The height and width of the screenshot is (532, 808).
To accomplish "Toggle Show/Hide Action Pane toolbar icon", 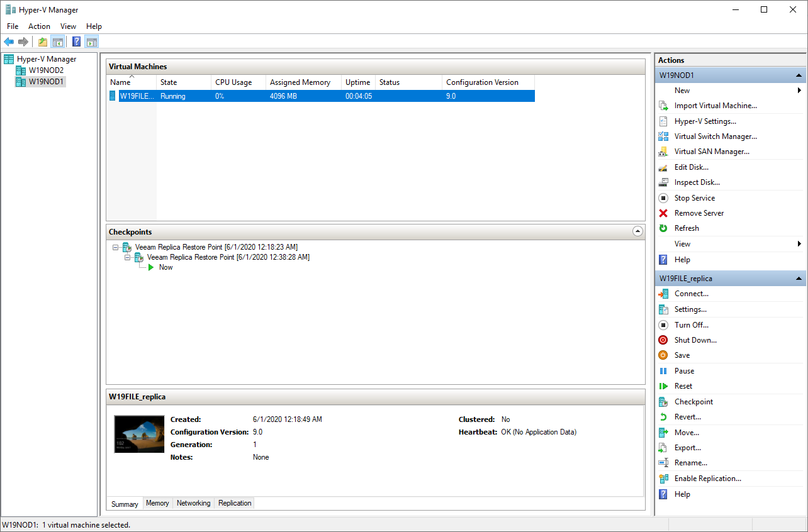I will coord(92,42).
